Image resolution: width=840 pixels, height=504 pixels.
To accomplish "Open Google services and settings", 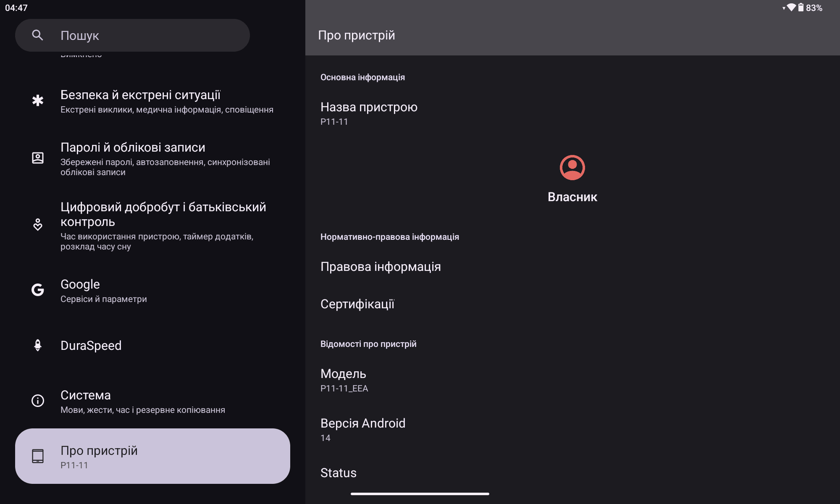I will (152, 290).
